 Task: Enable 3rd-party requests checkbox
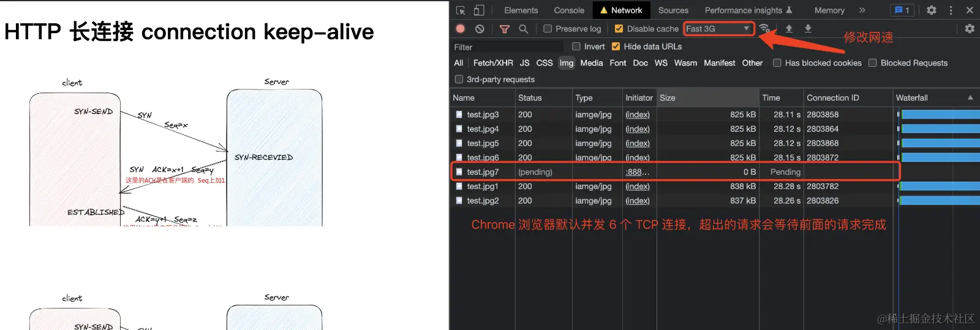(459, 80)
